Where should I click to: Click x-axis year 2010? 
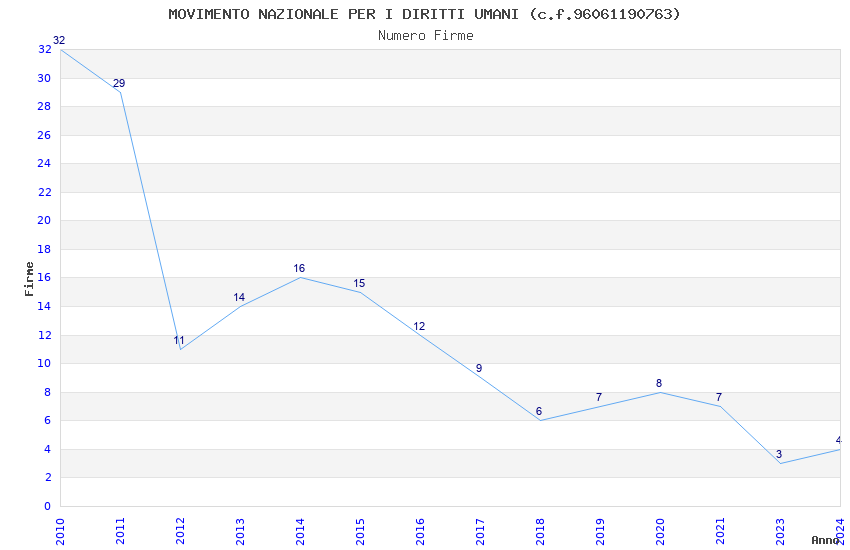[x=60, y=531]
